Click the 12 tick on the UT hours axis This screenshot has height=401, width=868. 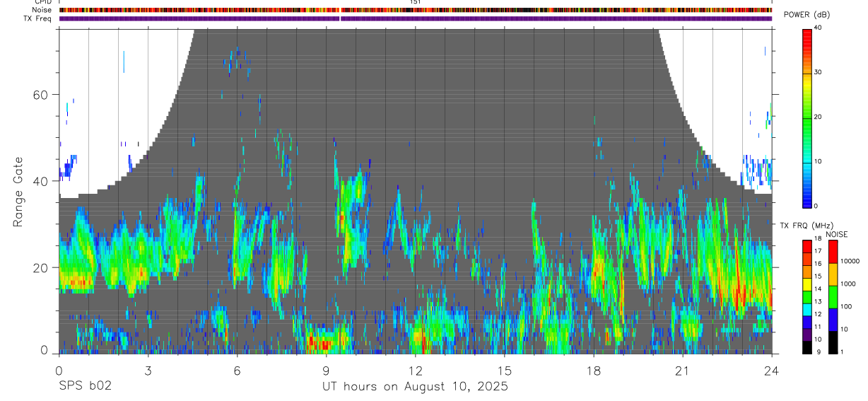point(415,370)
